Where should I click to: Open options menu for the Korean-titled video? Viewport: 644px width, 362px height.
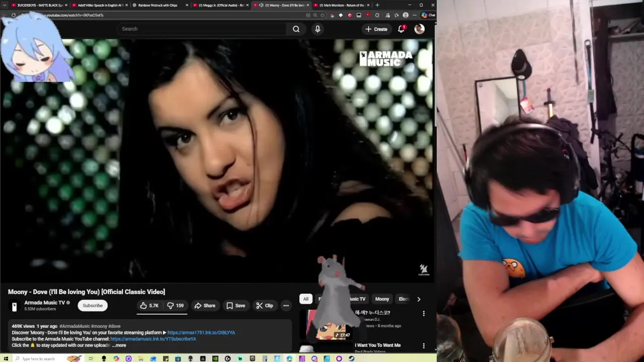(x=424, y=314)
